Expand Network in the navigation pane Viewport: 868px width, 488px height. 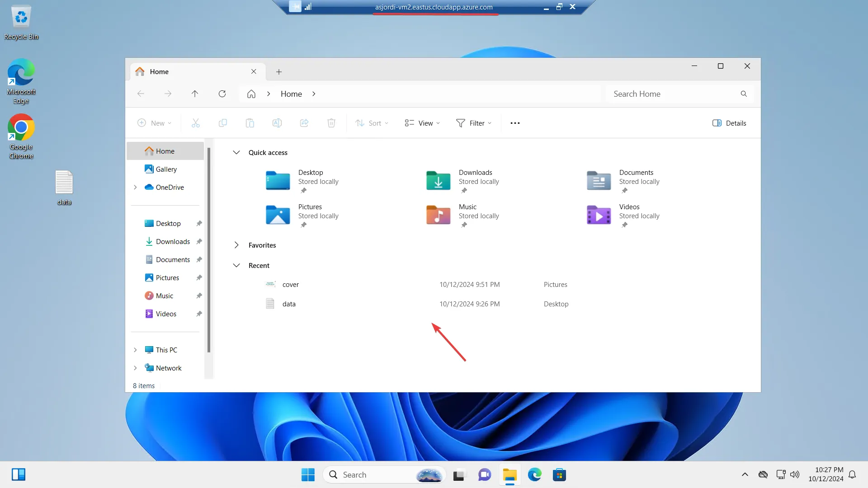135,368
